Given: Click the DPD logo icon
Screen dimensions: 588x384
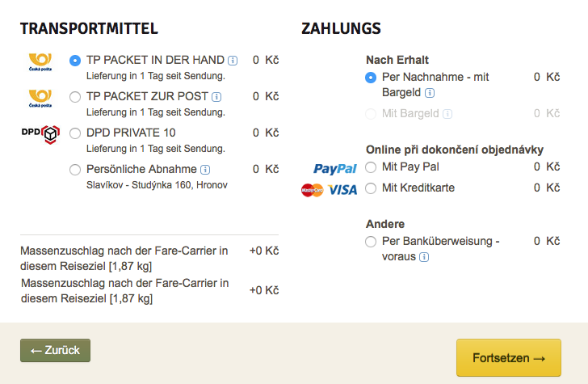Looking at the screenshot, I should pos(40,133).
